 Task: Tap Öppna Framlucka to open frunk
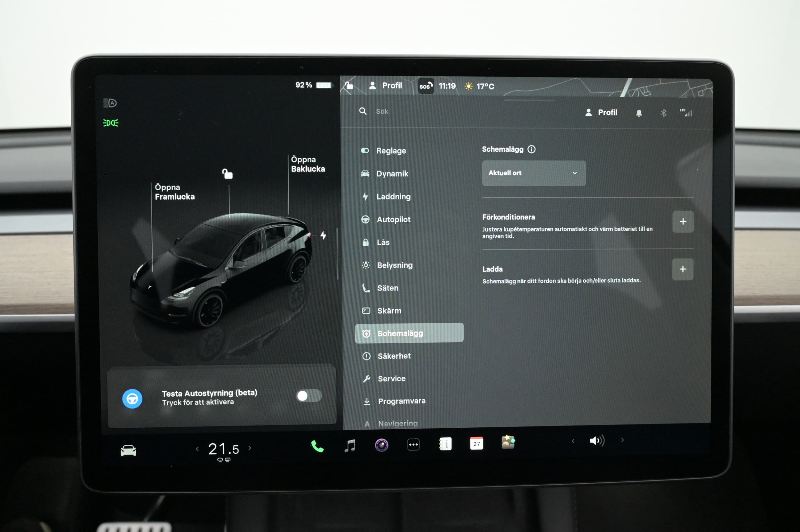click(x=174, y=192)
